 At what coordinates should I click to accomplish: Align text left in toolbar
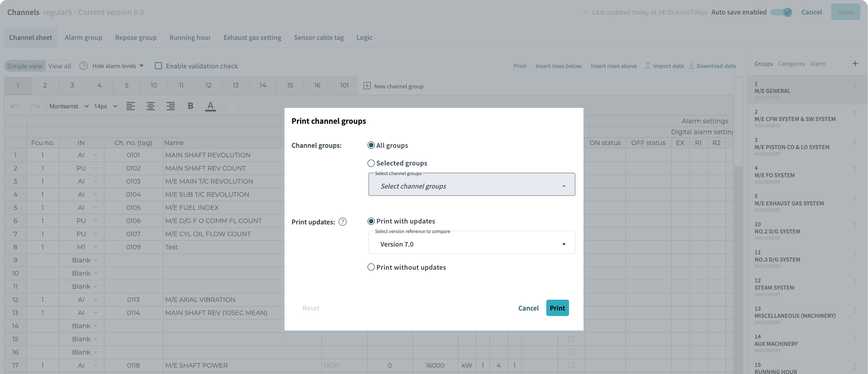click(131, 106)
